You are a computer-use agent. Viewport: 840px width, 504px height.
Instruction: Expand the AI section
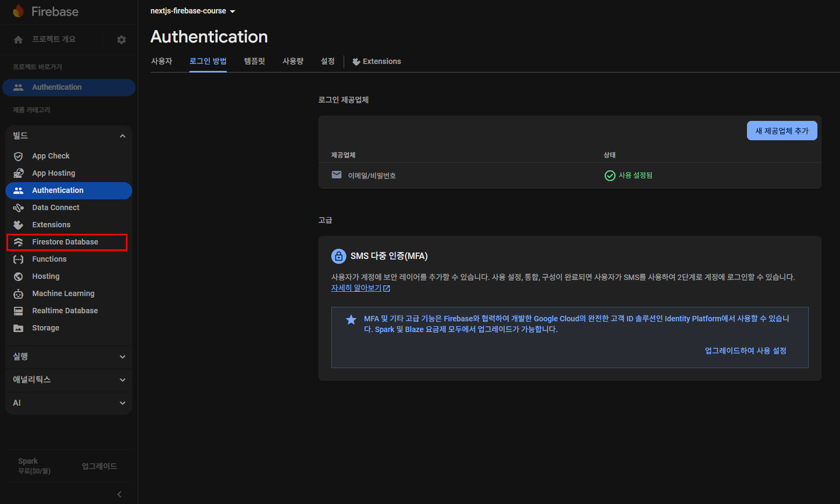pos(123,403)
